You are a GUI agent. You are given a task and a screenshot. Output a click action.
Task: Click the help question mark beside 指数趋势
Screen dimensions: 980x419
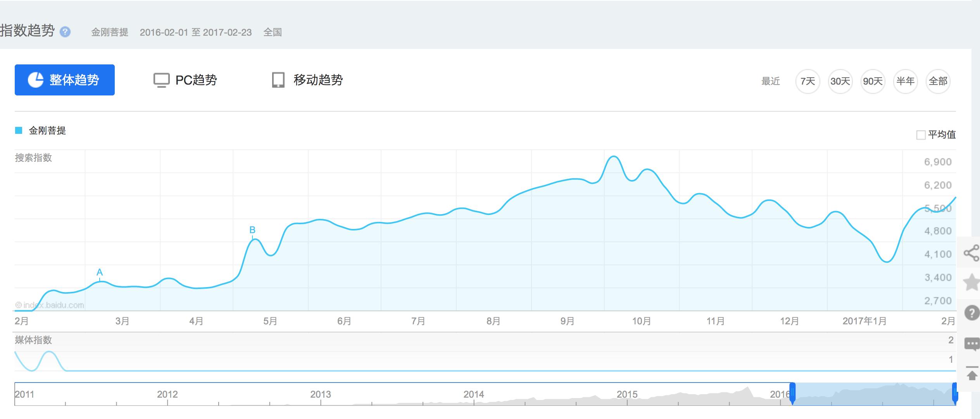[x=65, y=32]
